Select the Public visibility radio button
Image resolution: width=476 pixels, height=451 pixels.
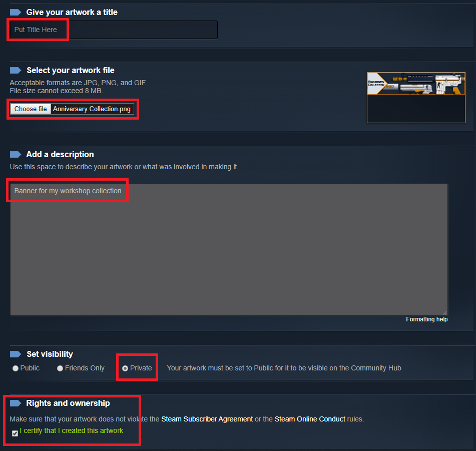(x=16, y=368)
